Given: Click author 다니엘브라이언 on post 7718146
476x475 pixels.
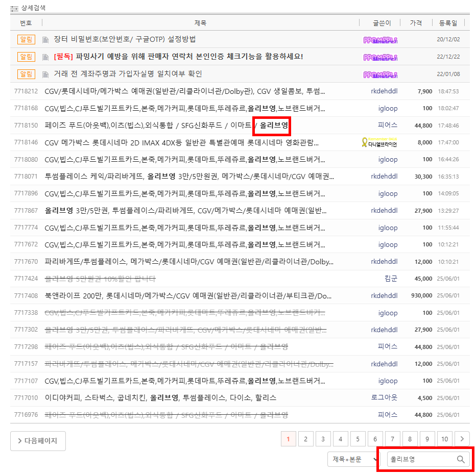Looking at the screenshot, I should (383, 144).
